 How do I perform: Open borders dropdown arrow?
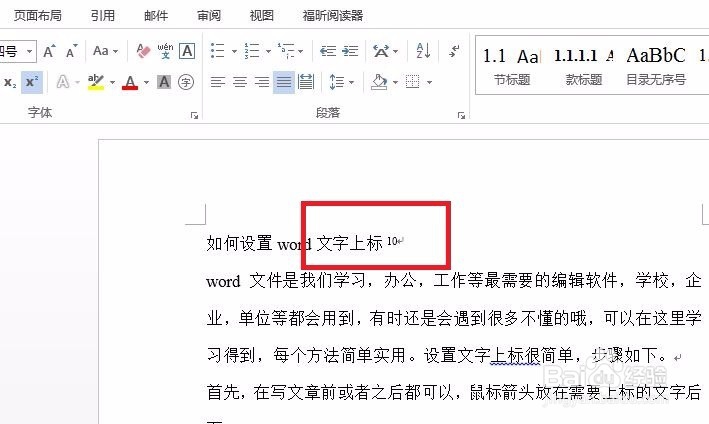tap(430, 83)
